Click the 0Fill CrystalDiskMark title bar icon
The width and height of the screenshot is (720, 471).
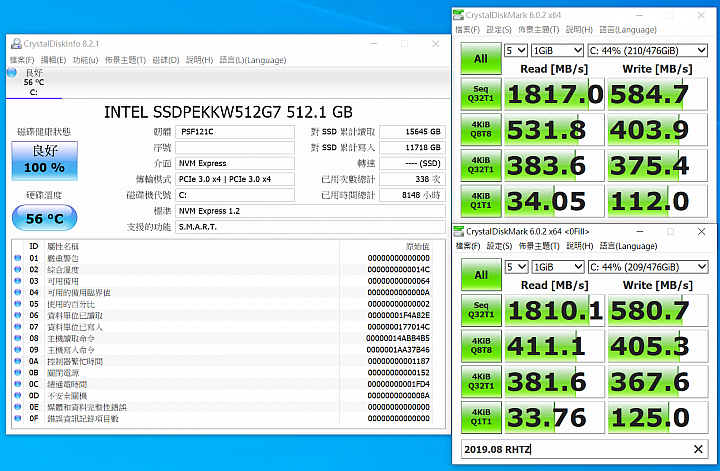458,231
